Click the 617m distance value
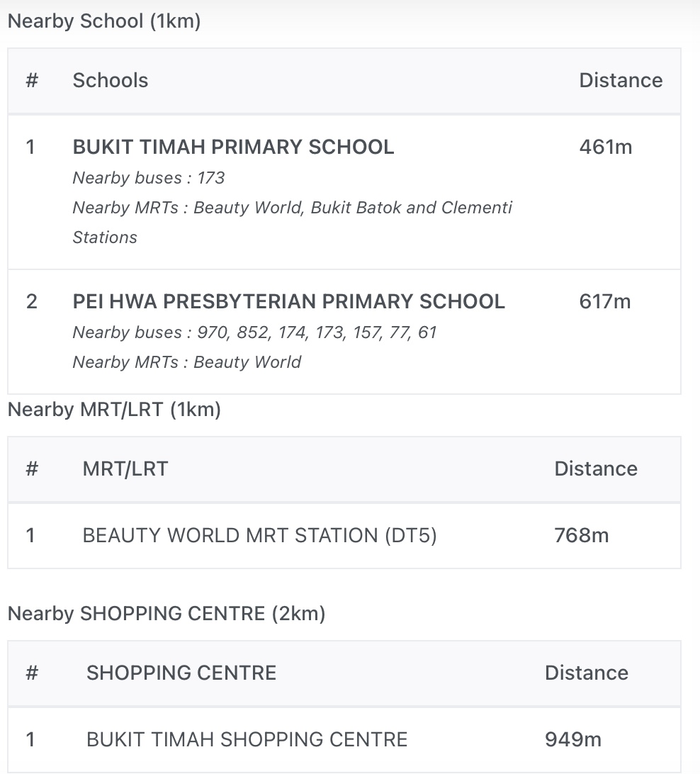The image size is (700, 774). (x=604, y=301)
